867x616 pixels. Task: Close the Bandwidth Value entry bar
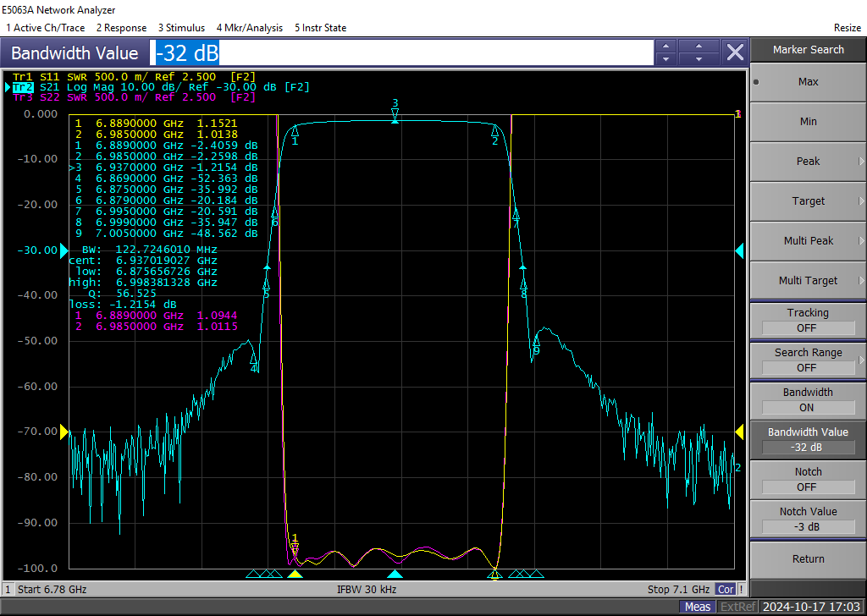[x=735, y=52]
